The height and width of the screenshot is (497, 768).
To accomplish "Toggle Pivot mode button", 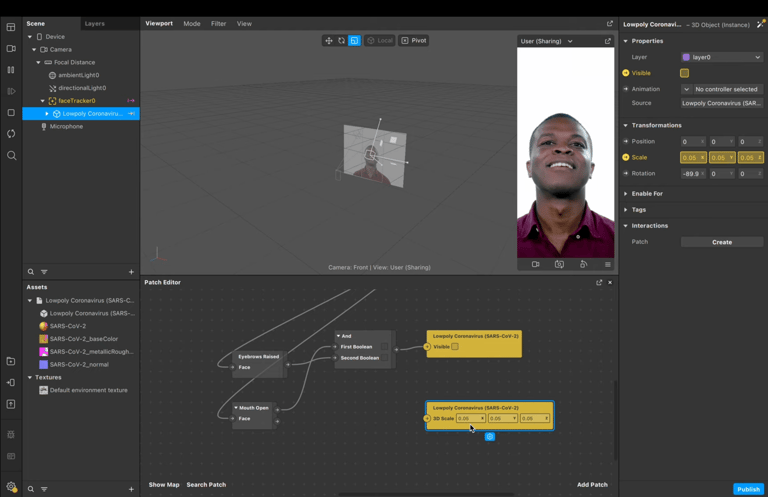I will pyautogui.click(x=414, y=41).
